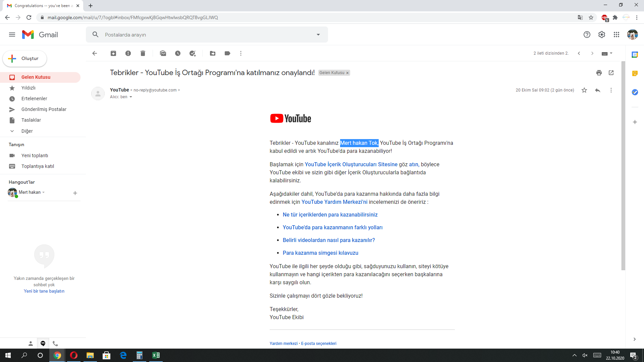Add to Tasks using the checkmark icon
Image resolution: width=644 pixels, height=362 pixels.
pyautogui.click(x=193, y=53)
